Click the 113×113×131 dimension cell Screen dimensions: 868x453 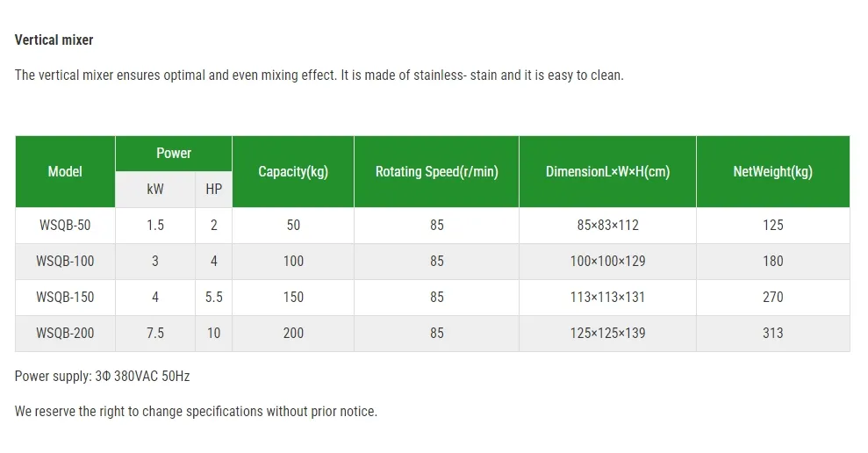[x=607, y=298]
